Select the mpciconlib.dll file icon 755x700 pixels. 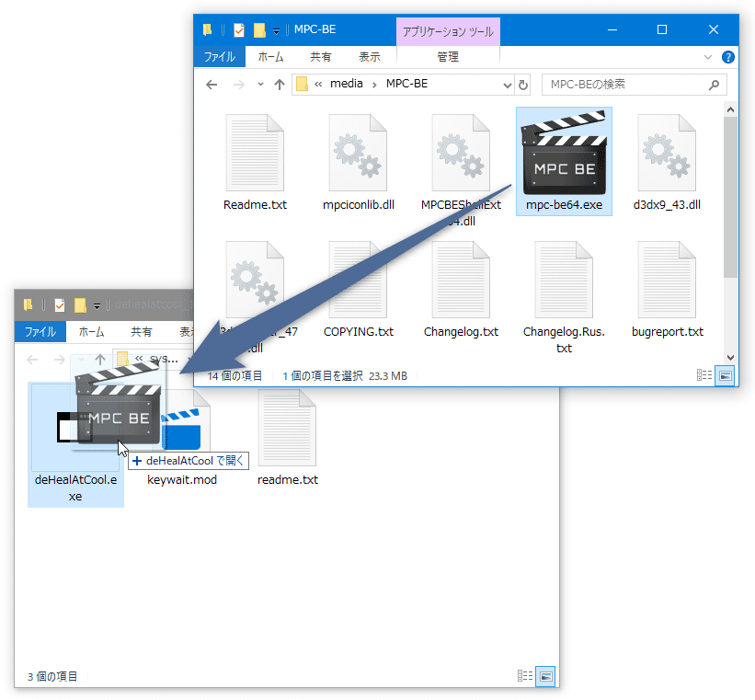coord(358,153)
